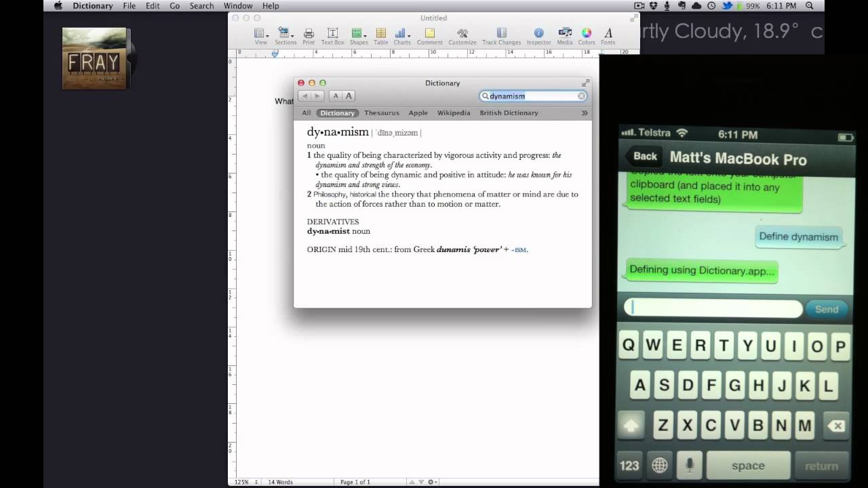This screenshot has height=488, width=868.
Task: Tap the globe keyboard switch key
Action: click(658, 465)
